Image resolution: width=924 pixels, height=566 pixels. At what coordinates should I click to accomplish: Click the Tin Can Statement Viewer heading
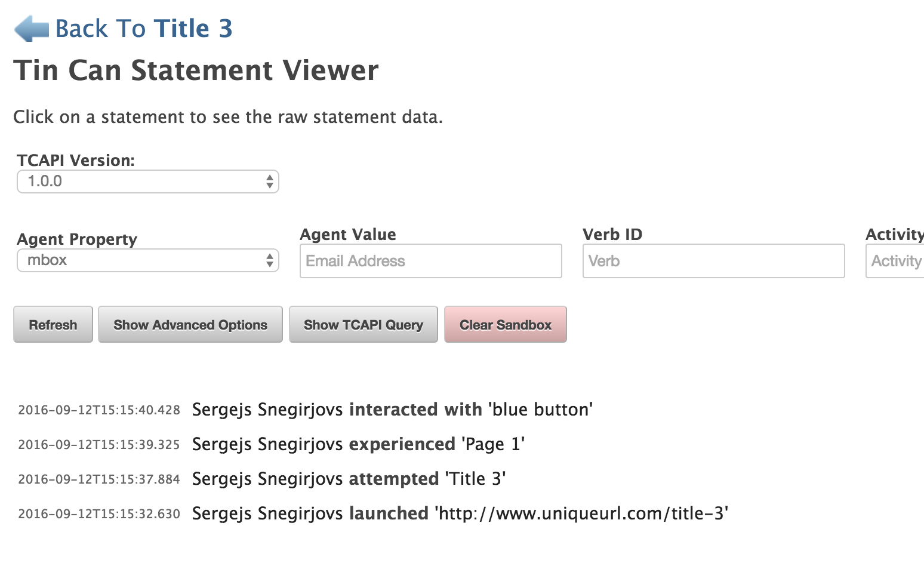(196, 70)
